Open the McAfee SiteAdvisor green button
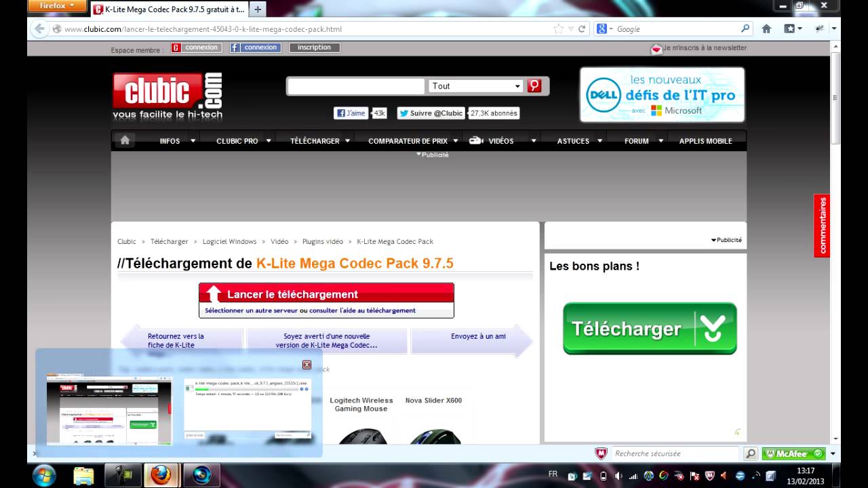Screen dimensions: 868x488 (793, 453)
